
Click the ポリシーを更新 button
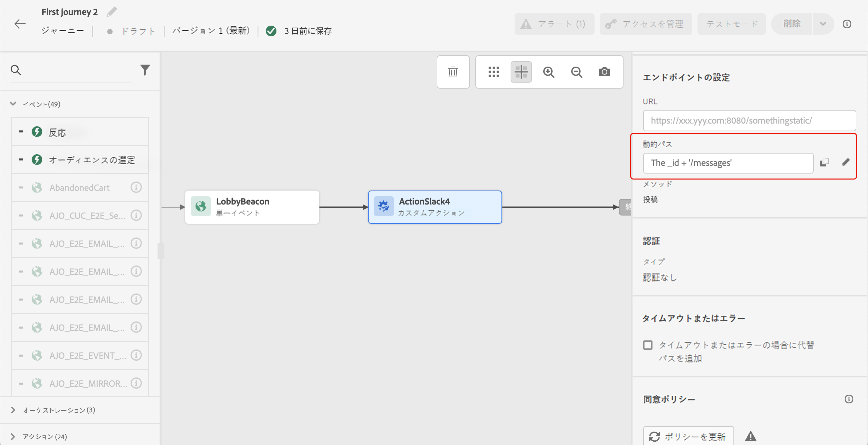[688, 437]
